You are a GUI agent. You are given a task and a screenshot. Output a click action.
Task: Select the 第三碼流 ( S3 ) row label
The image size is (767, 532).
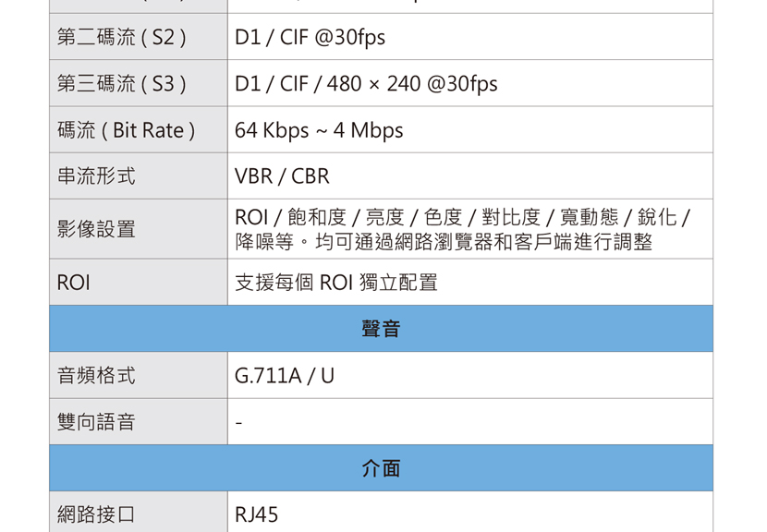click(x=122, y=84)
